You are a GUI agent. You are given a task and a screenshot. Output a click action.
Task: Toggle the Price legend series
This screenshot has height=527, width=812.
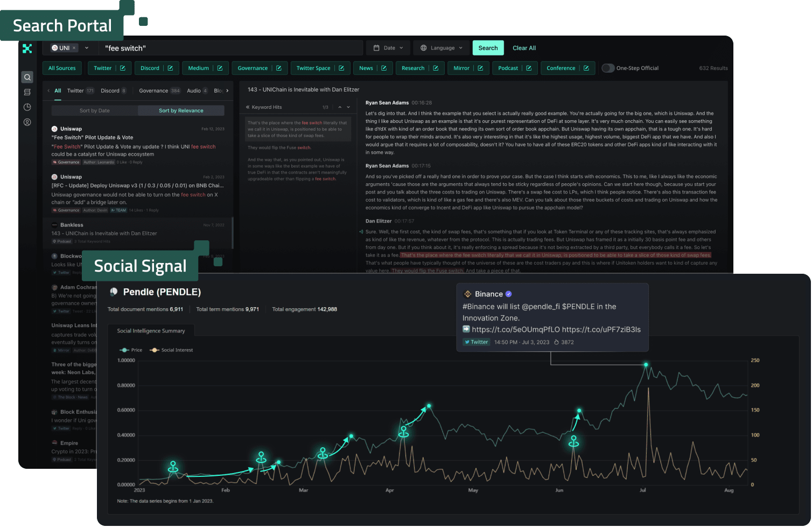click(x=131, y=350)
